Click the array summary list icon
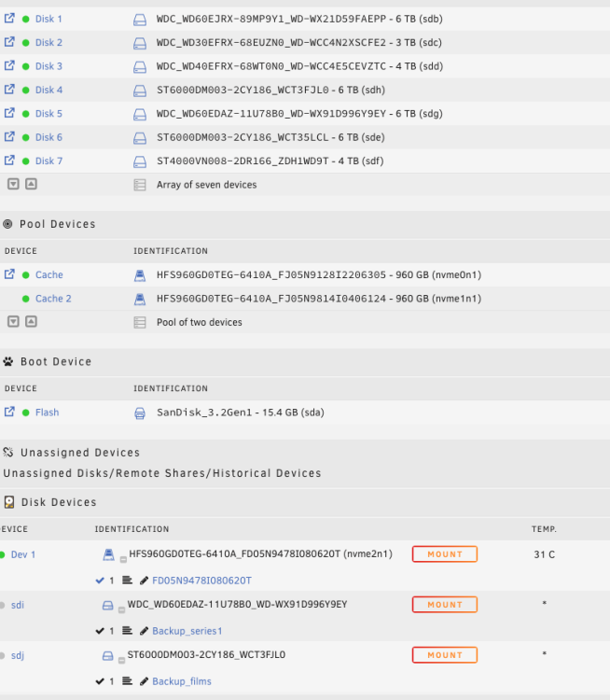610x700 pixels. pos(140,185)
